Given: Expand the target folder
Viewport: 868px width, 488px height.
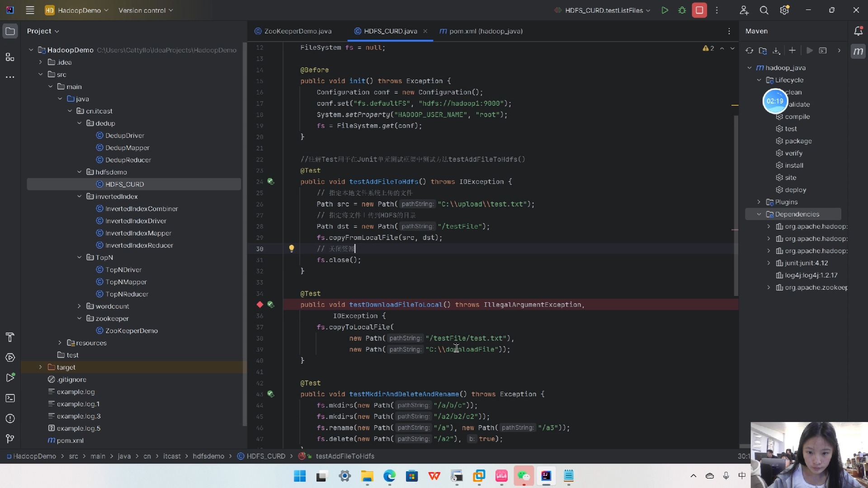Looking at the screenshot, I should [40, 367].
